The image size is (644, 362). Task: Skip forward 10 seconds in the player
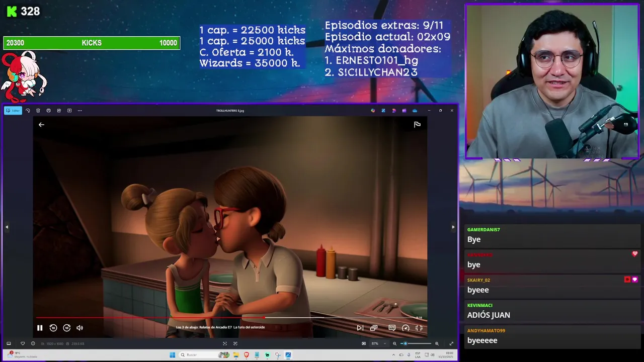(x=67, y=328)
